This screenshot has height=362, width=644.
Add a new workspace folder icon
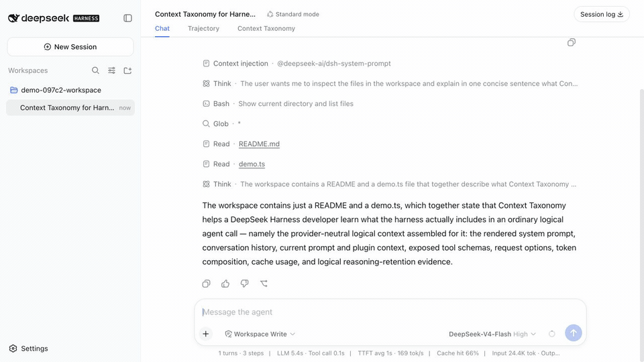point(127,70)
